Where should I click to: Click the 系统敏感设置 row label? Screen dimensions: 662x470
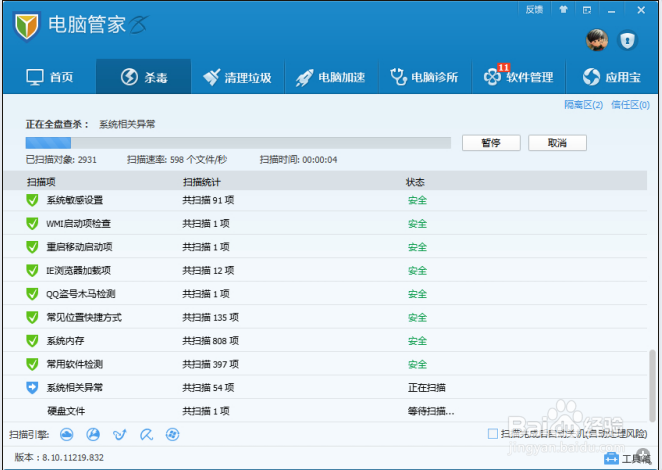(x=75, y=200)
